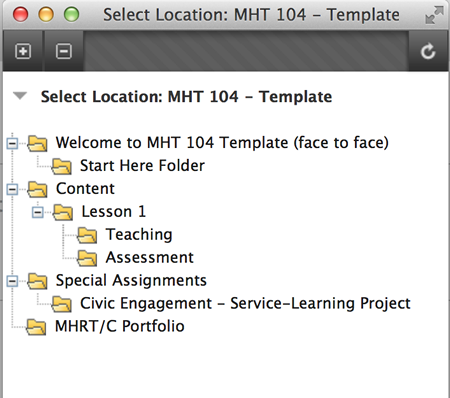Choose the Assessment folder label
The height and width of the screenshot is (398, 450).
tap(150, 258)
